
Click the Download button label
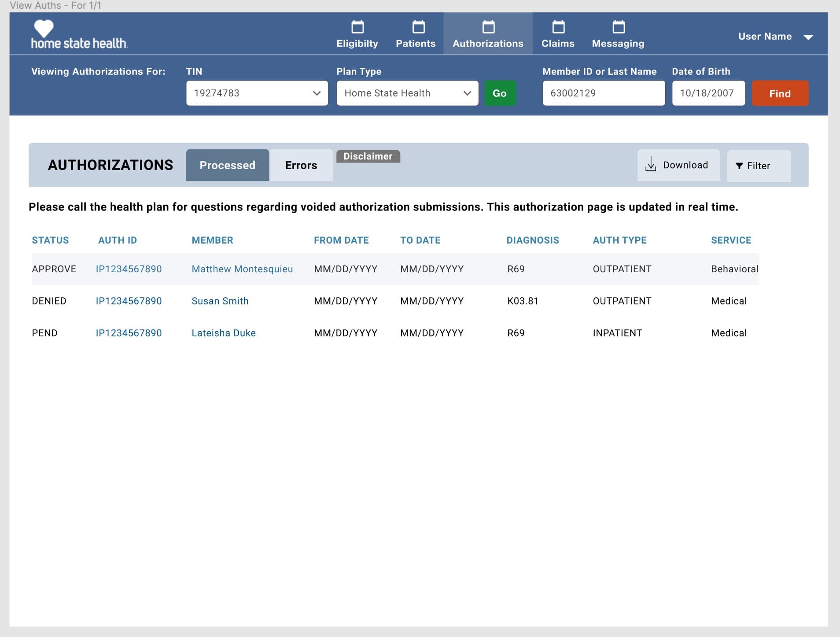(685, 165)
